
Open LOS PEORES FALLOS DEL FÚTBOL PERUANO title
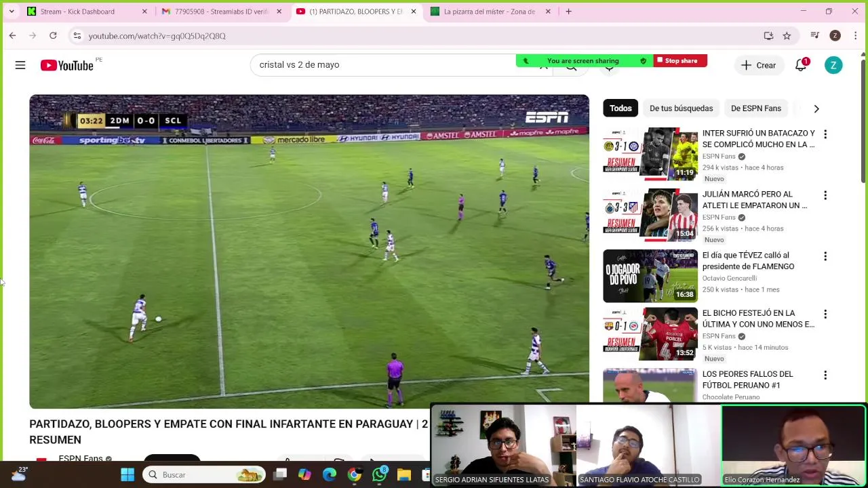747,380
